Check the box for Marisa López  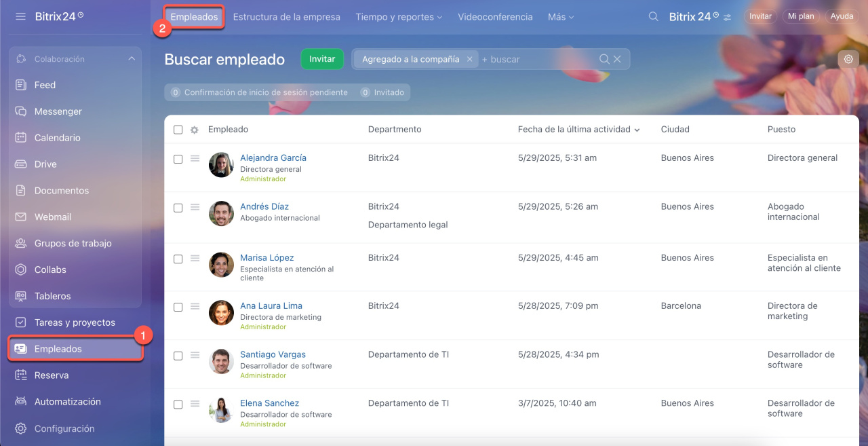pos(178,259)
